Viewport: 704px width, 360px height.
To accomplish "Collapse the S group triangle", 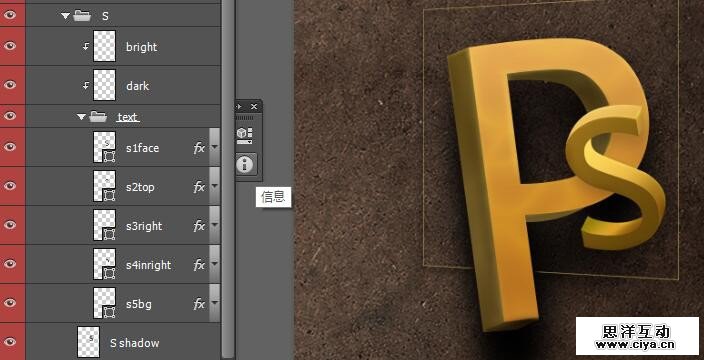I will click(x=66, y=16).
